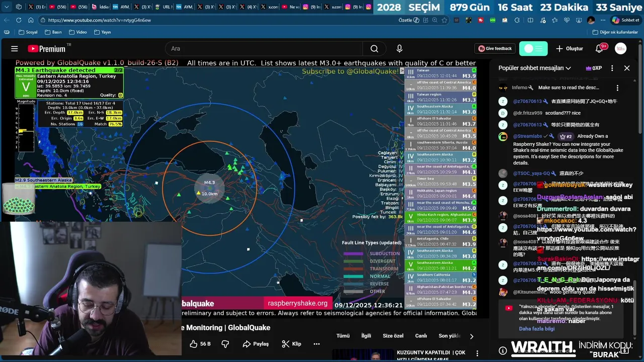Click the info icon below chat

[503, 350]
